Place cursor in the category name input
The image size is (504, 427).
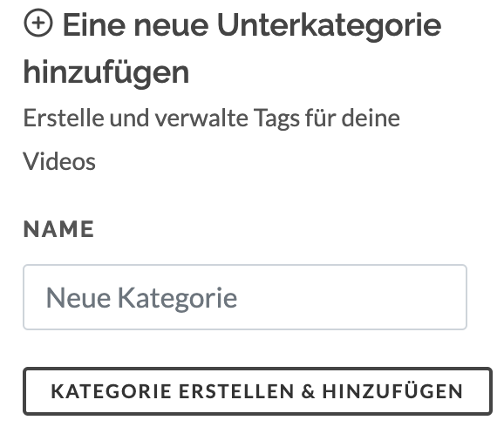pyautogui.click(x=245, y=297)
